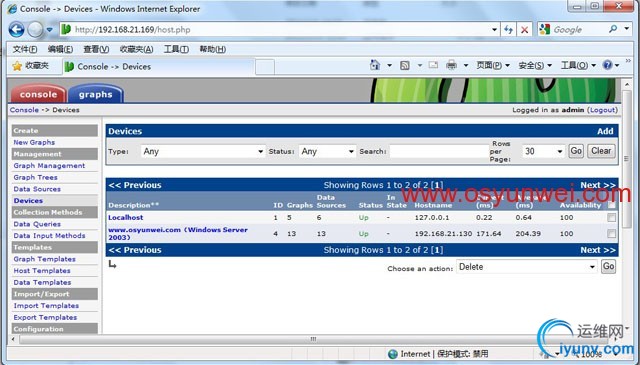This screenshot has height=365, width=640.
Task: Click the Refresh icon beside address bar
Action: click(x=508, y=29)
